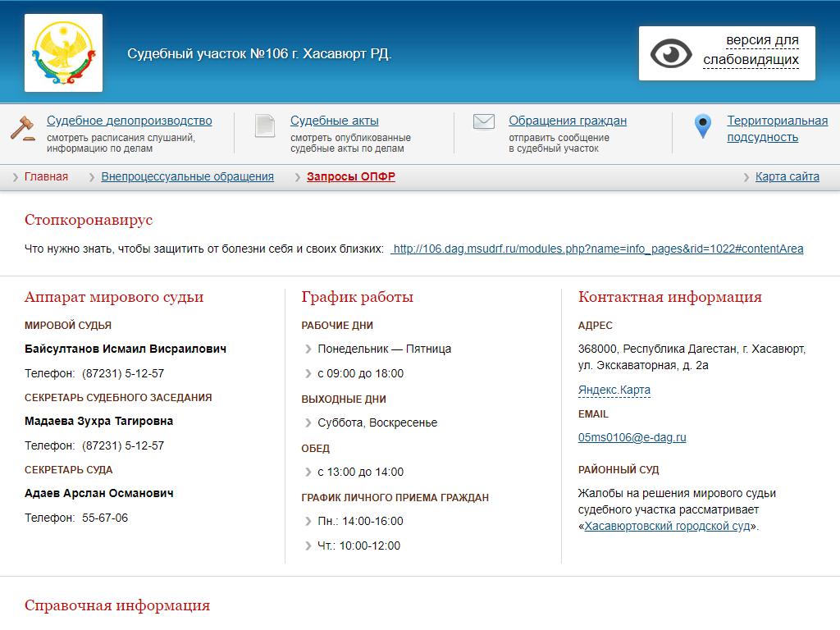Screen dimensions: 840x630
Task: Click the email address 05ms0106@e-dag.ru
Action: (632, 437)
